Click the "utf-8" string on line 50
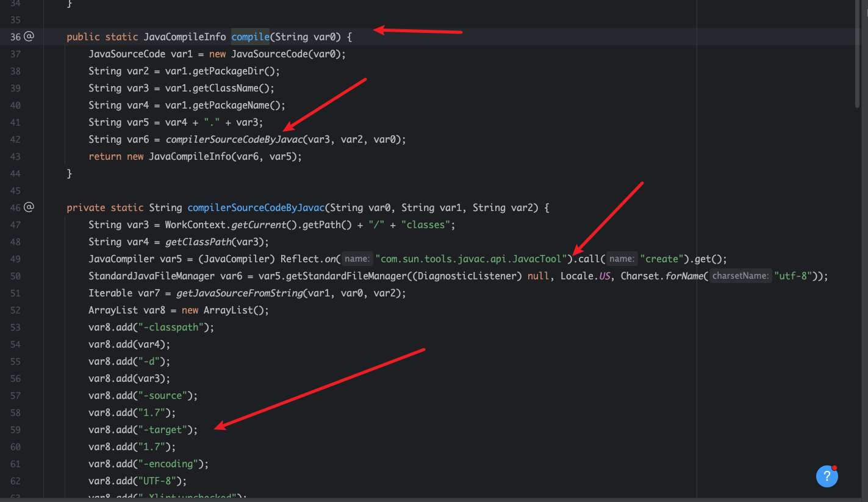Image resolution: width=868 pixels, height=502 pixels. (x=792, y=276)
